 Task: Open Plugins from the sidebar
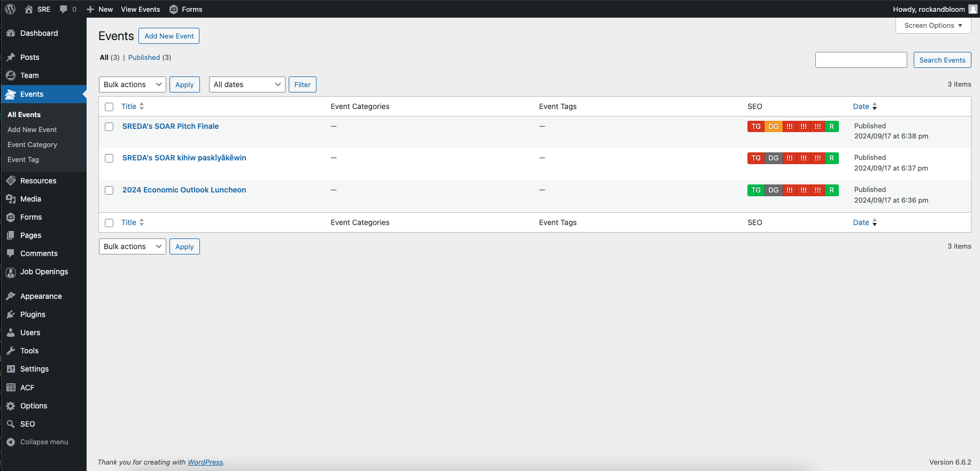[33, 314]
